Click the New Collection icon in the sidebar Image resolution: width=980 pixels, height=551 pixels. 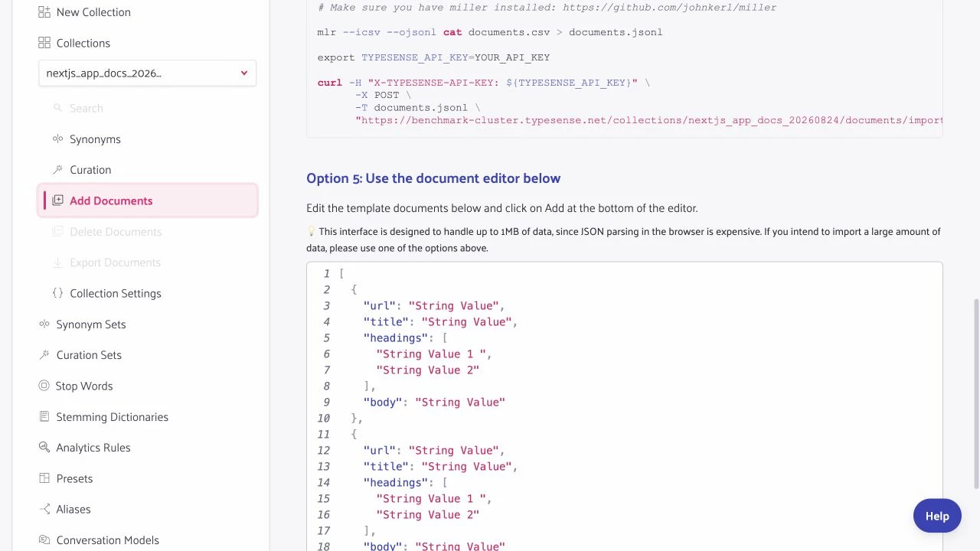click(x=44, y=12)
